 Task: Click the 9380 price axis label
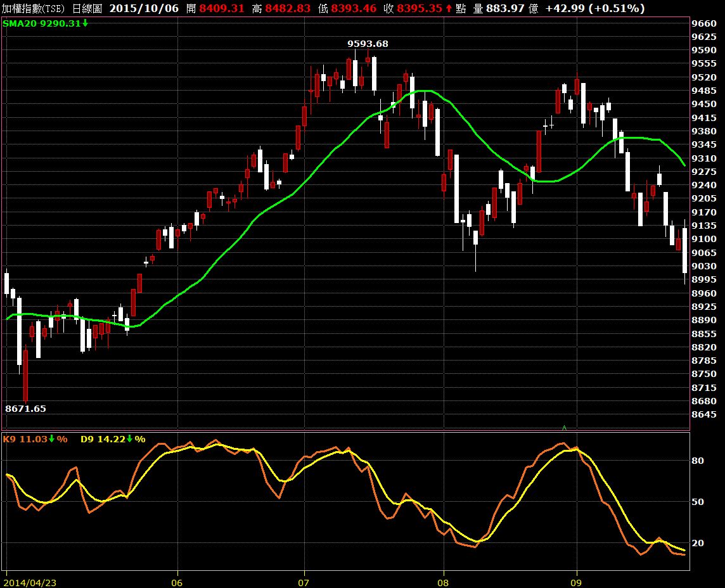tap(704, 131)
